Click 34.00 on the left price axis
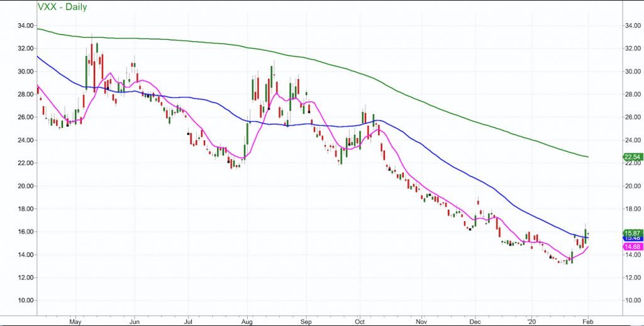The width and height of the screenshot is (644, 326). point(25,25)
